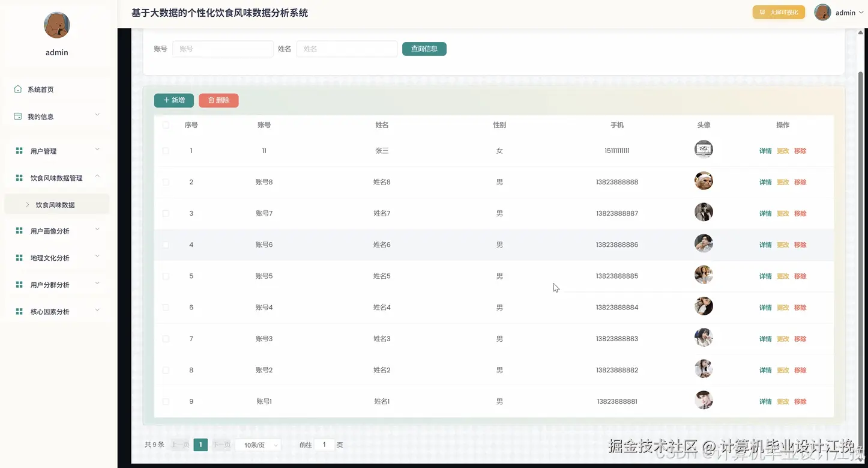Image resolution: width=868 pixels, height=468 pixels.
Task: Expand the 用户管理 submenu chevron
Action: 97,149
